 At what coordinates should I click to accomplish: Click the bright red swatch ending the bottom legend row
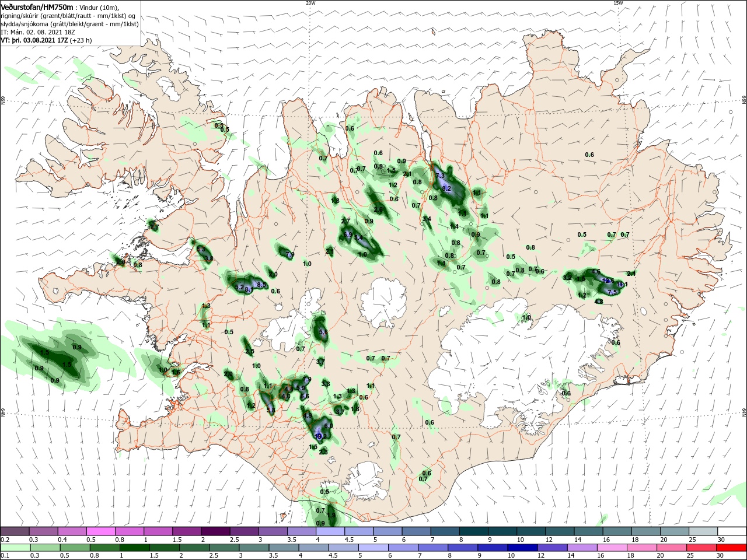coord(732,548)
